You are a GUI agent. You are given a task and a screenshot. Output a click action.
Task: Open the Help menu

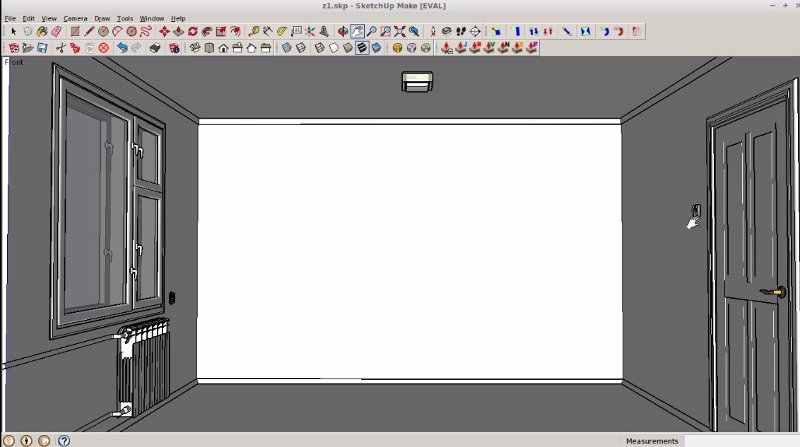(178, 18)
